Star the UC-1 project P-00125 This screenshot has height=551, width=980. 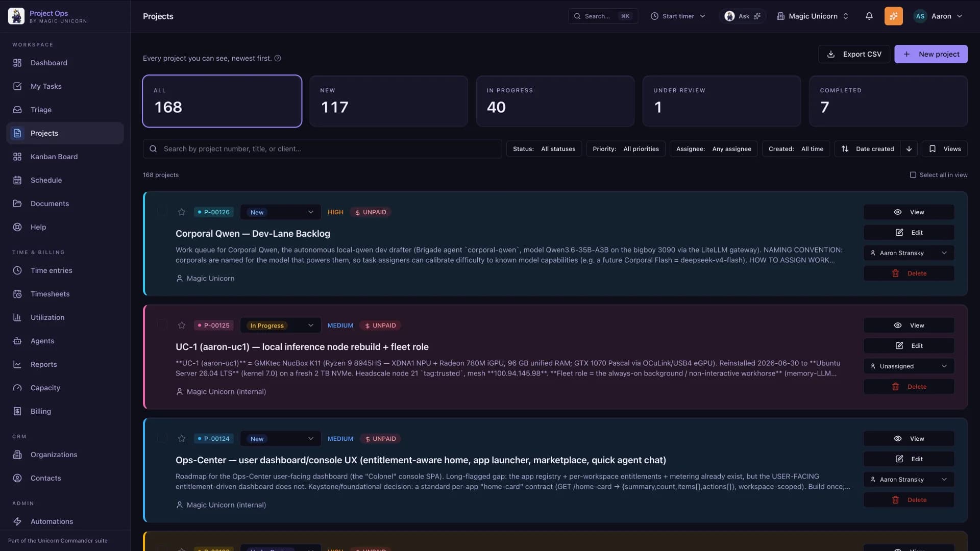click(x=182, y=325)
